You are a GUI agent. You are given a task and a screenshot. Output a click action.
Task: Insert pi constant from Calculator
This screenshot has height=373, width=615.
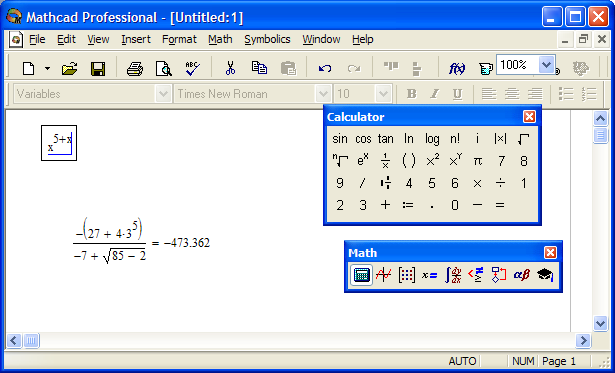pos(478,161)
